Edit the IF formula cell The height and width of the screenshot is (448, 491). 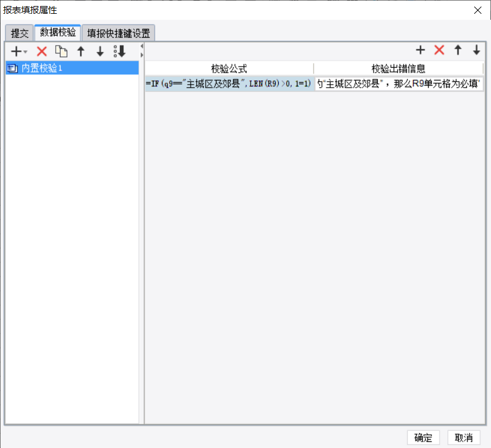click(229, 83)
